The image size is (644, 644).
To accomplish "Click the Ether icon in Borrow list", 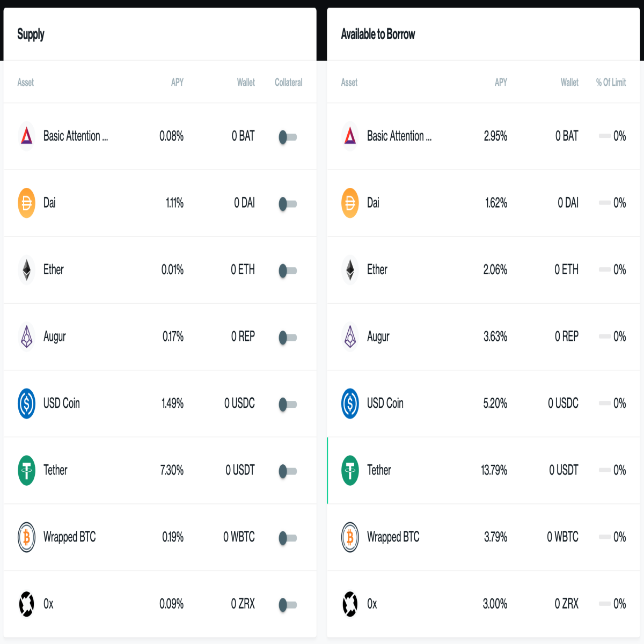I will [x=350, y=270].
